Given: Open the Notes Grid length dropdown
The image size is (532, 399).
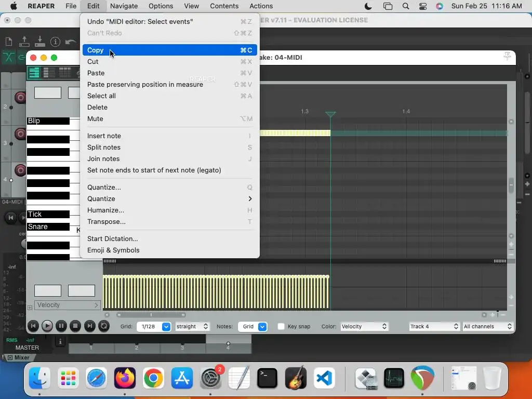Looking at the screenshot, I should click(252, 326).
